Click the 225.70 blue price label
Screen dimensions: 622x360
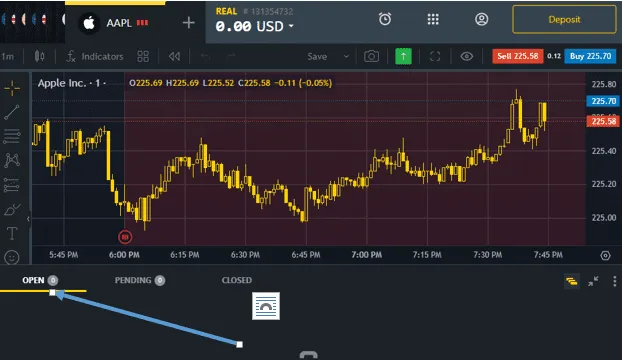point(603,101)
